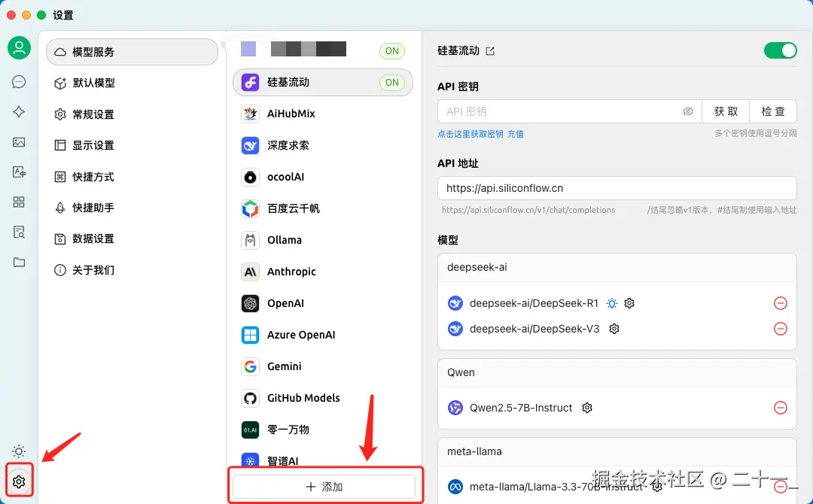Screen dimensions: 813x504
Task: Switch theme with the sun icon
Action: 19,451
